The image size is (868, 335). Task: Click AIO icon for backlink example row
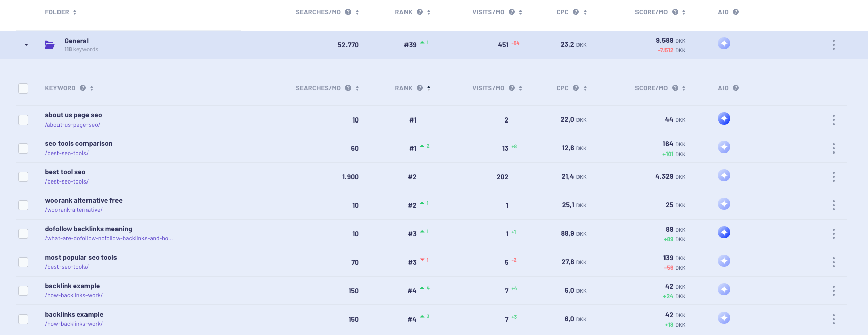[724, 290]
